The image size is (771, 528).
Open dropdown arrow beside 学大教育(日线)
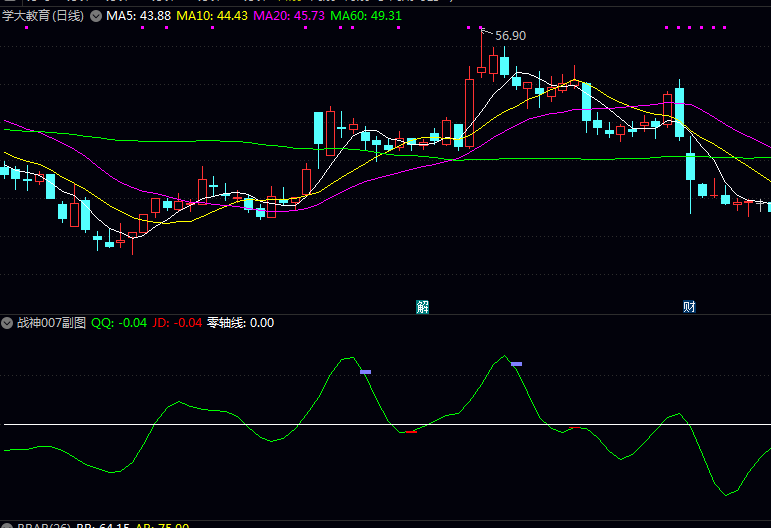95,17
